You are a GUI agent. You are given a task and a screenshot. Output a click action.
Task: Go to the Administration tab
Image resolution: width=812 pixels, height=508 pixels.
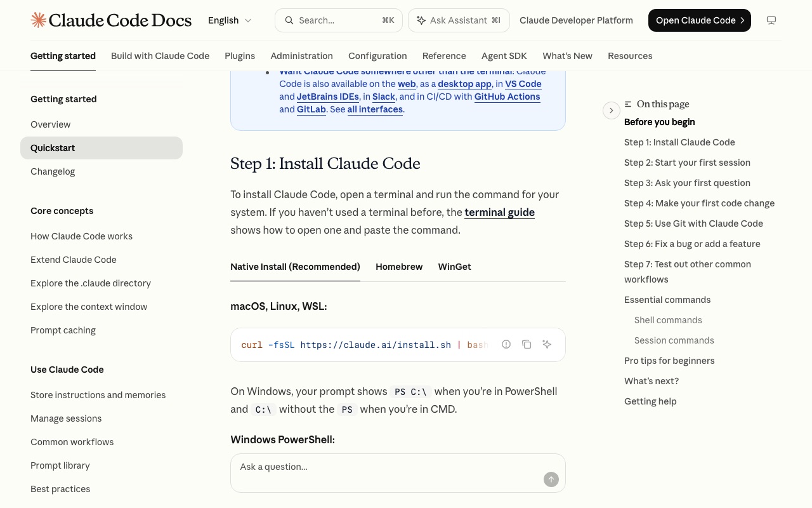click(301, 56)
